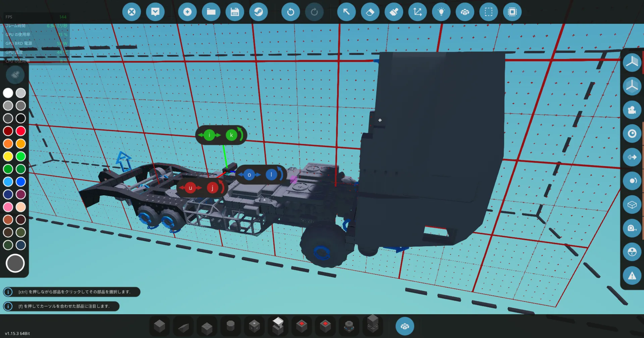
Task: Click the Save vehicle floppy disk icon
Action: point(235,12)
